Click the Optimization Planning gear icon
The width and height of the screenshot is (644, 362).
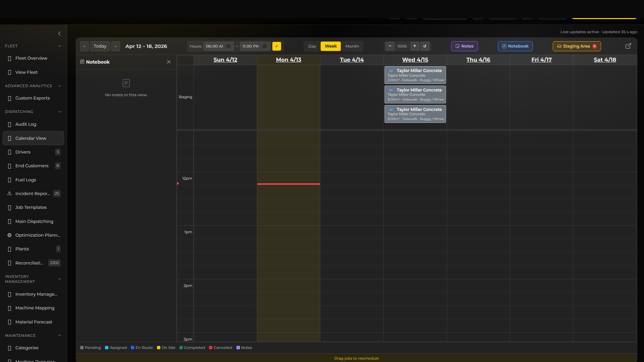pos(9,235)
